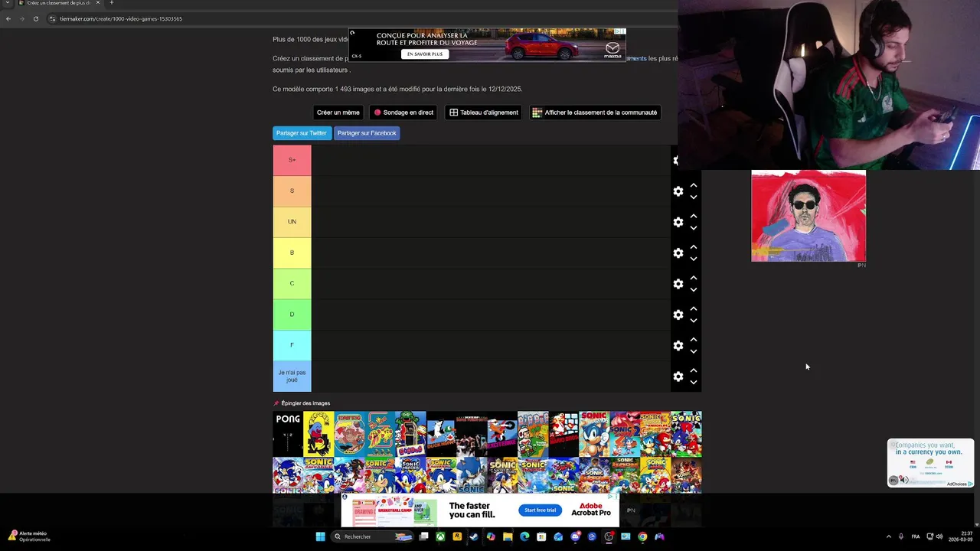
Task: Open settings gear for "Je n'ai pas joué" row
Action: [678, 377]
